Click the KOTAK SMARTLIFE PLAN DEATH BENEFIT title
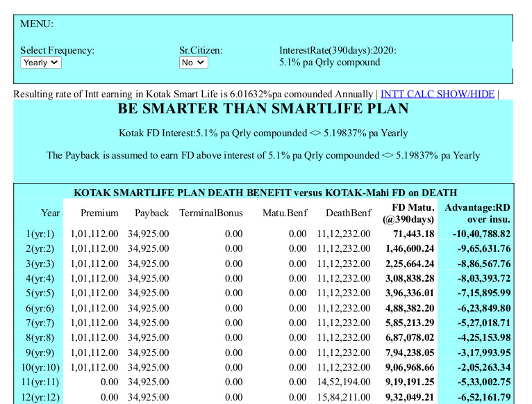Screen dimensions: 532x404 tap(265, 193)
